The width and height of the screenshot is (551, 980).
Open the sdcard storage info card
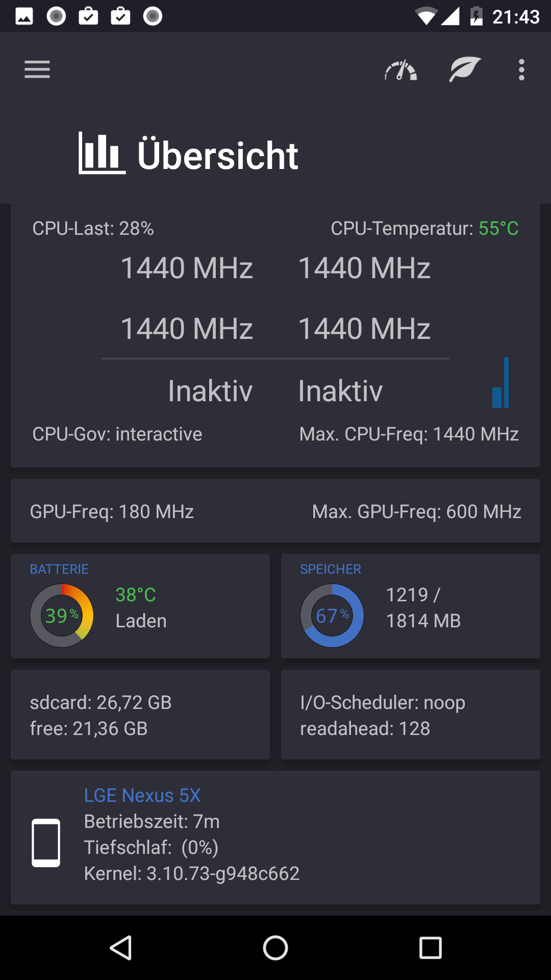(140, 715)
